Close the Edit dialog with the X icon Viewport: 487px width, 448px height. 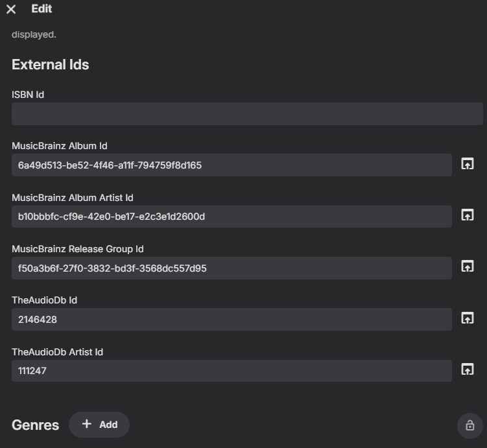(11, 9)
